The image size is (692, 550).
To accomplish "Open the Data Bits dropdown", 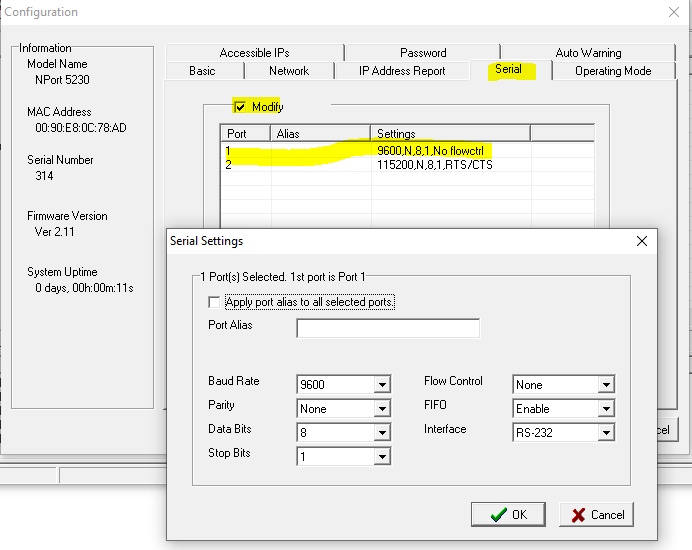I will click(x=381, y=433).
